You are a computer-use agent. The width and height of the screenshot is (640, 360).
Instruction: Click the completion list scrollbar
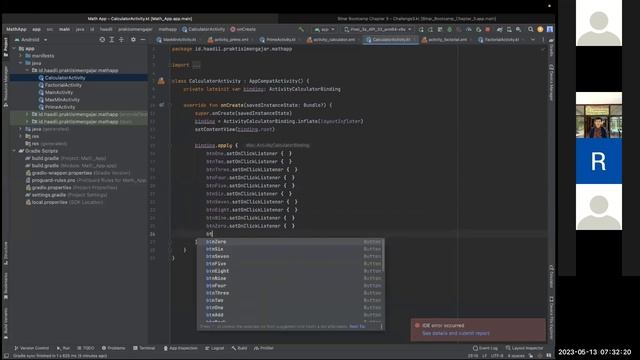pyautogui.click(x=383, y=256)
